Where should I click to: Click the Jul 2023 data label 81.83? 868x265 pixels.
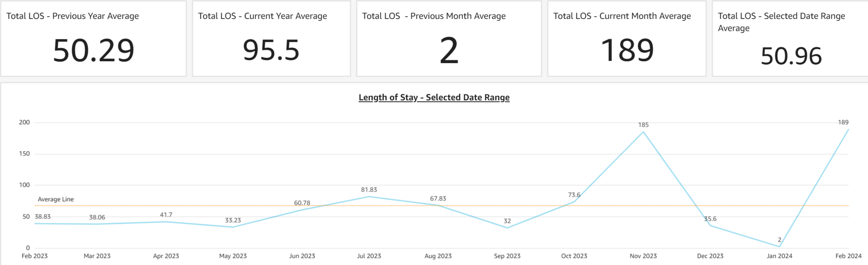pos(369,190)
